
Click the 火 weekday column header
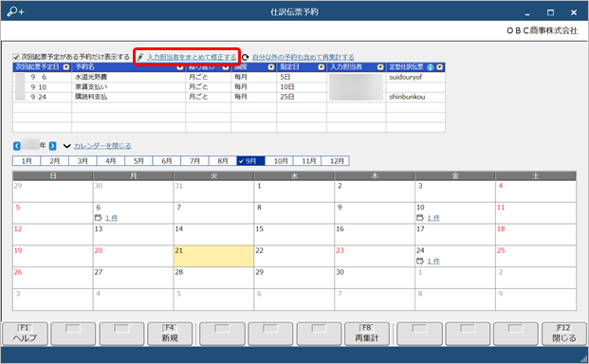coord(213,175)
